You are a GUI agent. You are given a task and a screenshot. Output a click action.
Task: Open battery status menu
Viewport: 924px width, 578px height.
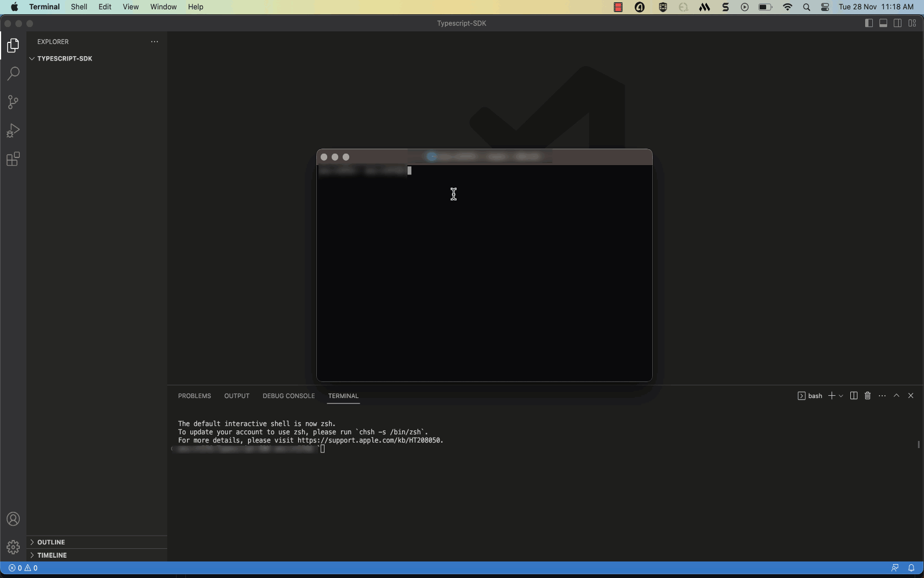pos(765,7)
